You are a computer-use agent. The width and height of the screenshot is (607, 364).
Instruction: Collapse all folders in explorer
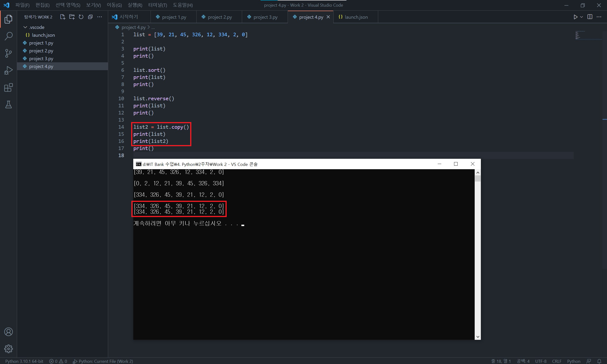[90, 17]
